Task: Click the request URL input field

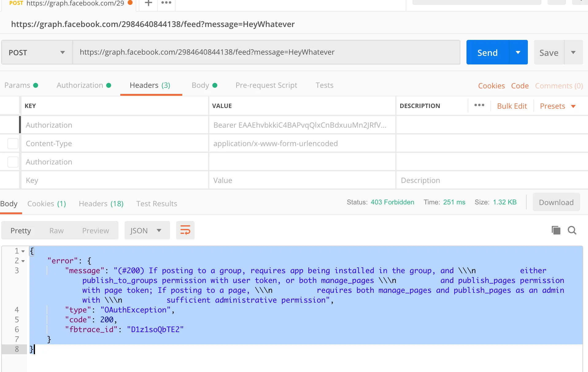Action: tap(266, 52)
